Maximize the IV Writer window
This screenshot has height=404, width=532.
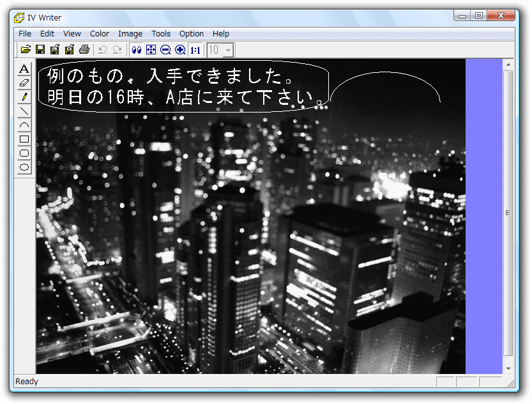(479, 15)
